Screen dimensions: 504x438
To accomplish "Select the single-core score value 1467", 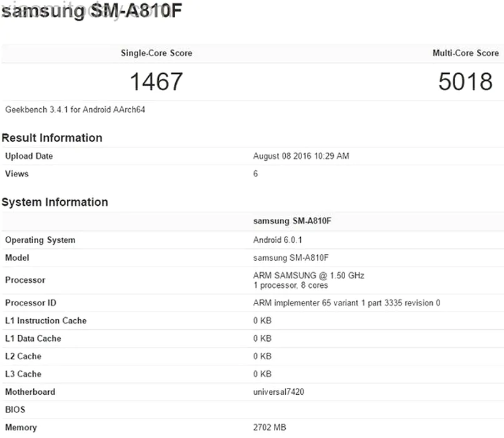I will pyautogui.click(x=156, y=81).
